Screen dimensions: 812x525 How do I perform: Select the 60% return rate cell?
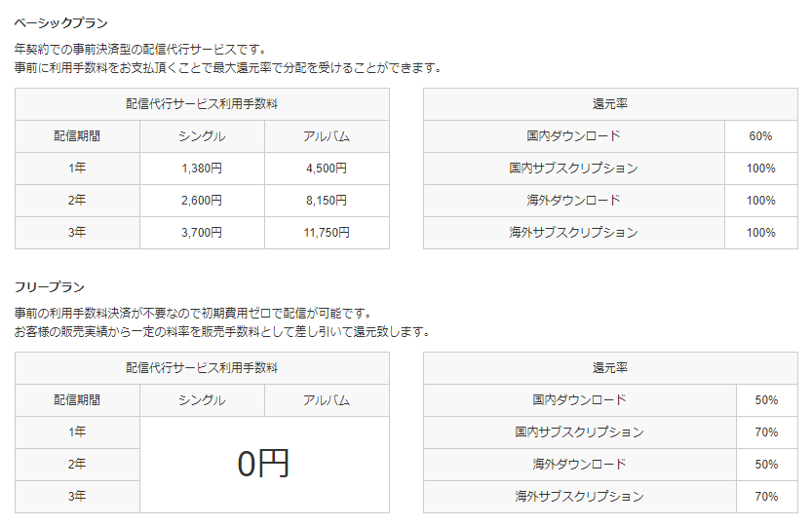(761, 136)
